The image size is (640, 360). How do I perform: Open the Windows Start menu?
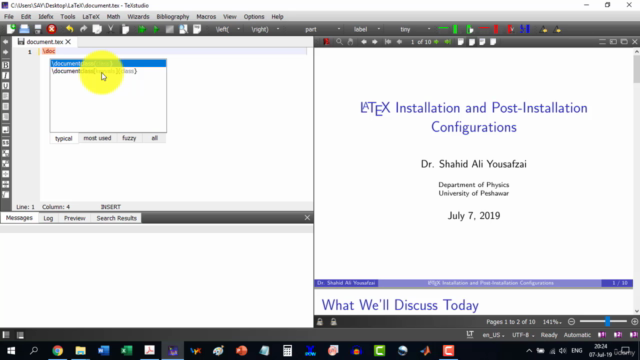point(11,351)
